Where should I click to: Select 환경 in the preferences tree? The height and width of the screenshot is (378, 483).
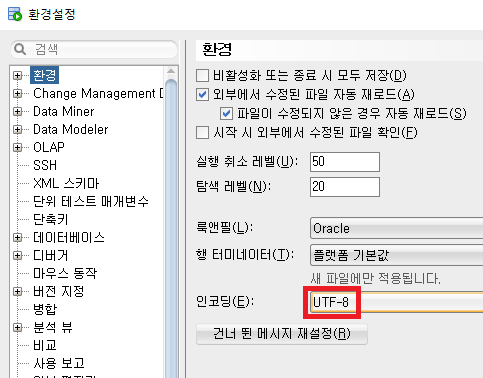pyautogui.click(x=44, y=75)
